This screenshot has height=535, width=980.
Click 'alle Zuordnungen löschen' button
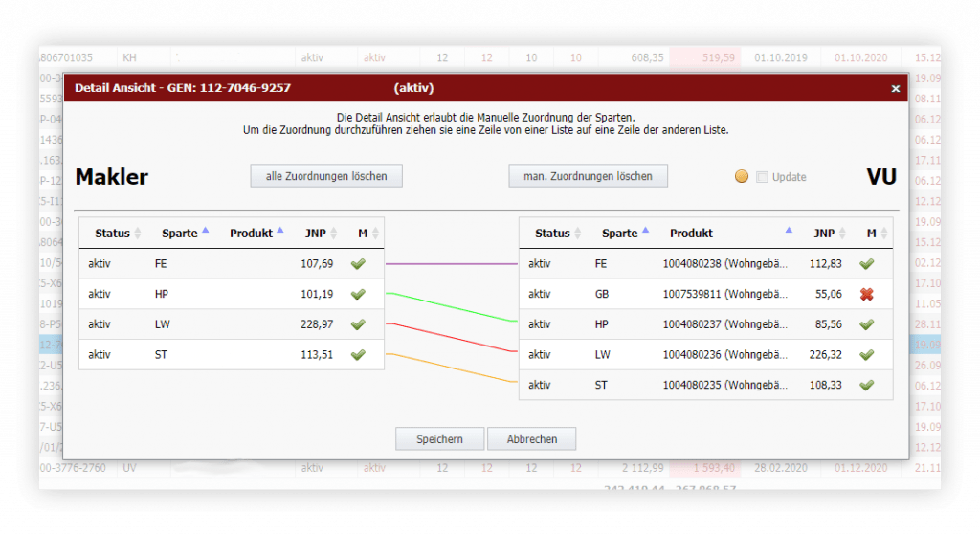326,176
